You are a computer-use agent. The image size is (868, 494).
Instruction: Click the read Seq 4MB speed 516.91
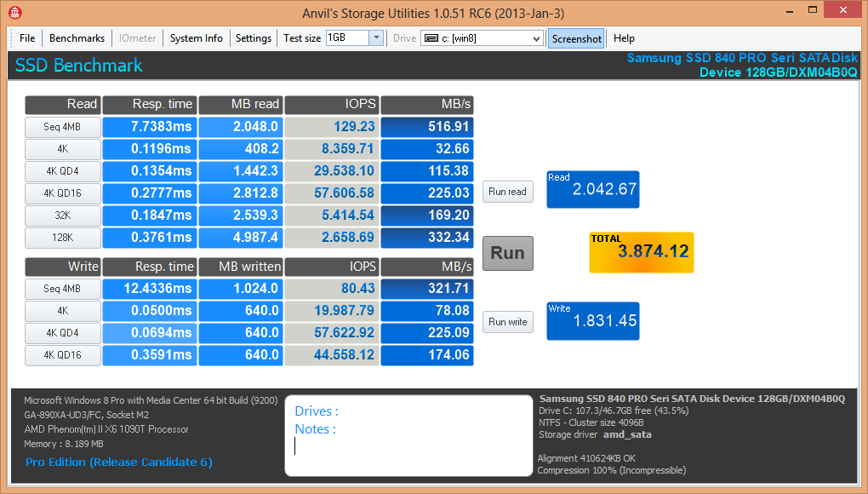[427, 127]
